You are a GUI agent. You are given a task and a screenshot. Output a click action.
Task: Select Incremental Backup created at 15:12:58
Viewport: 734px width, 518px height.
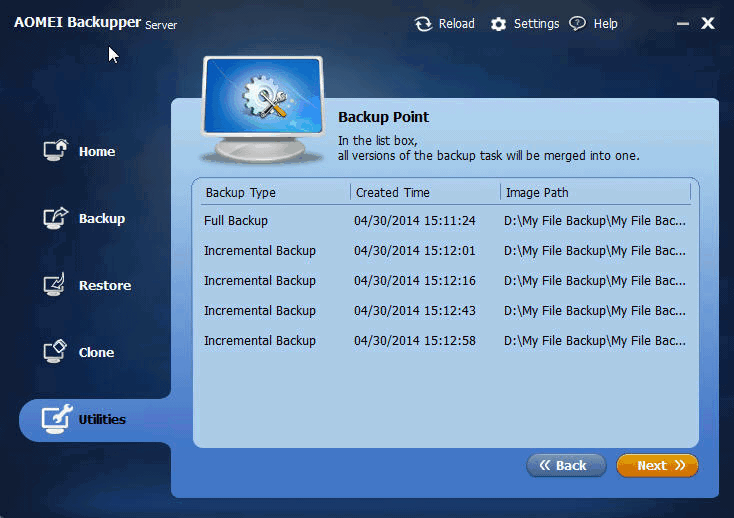point(446,341)
